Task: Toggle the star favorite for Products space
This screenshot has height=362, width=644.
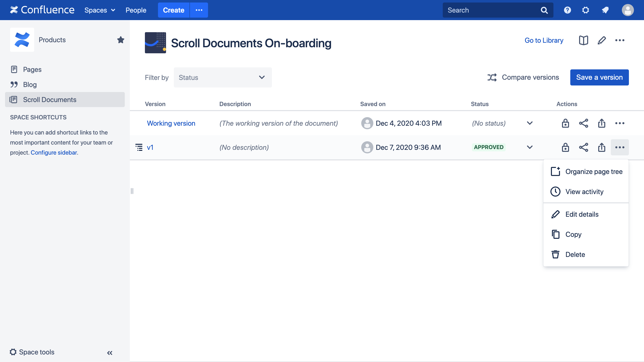Action: point(120,40)
